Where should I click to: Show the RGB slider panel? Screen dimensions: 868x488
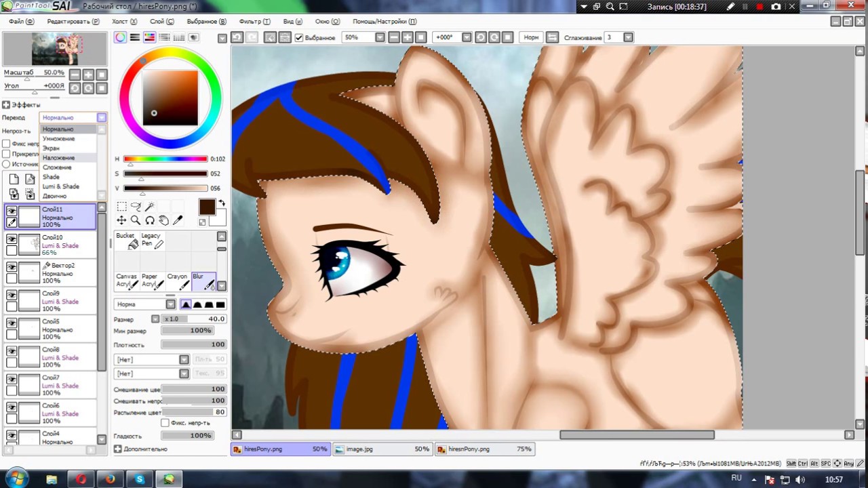coord(135,37)
